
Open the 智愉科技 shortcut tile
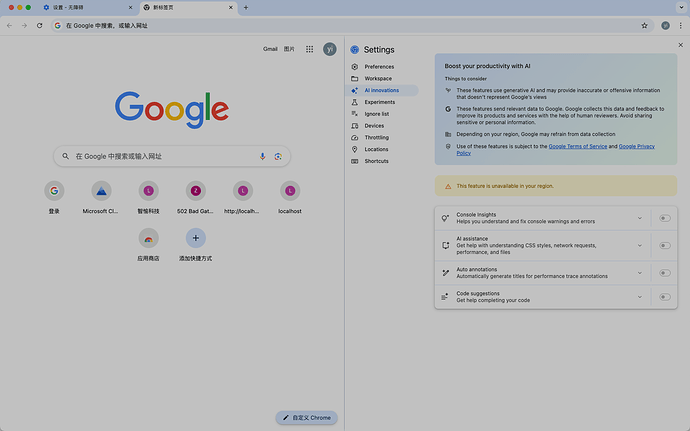tap(148, 197)
